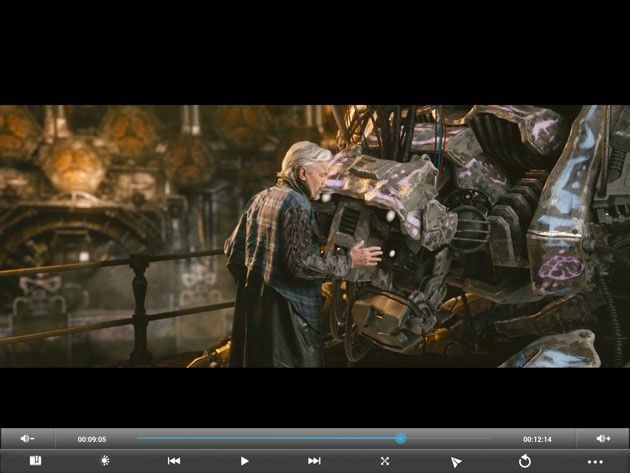630x473 pixels.
Task: Click elapsed time 00:09:05
Action: click(92, 439)
